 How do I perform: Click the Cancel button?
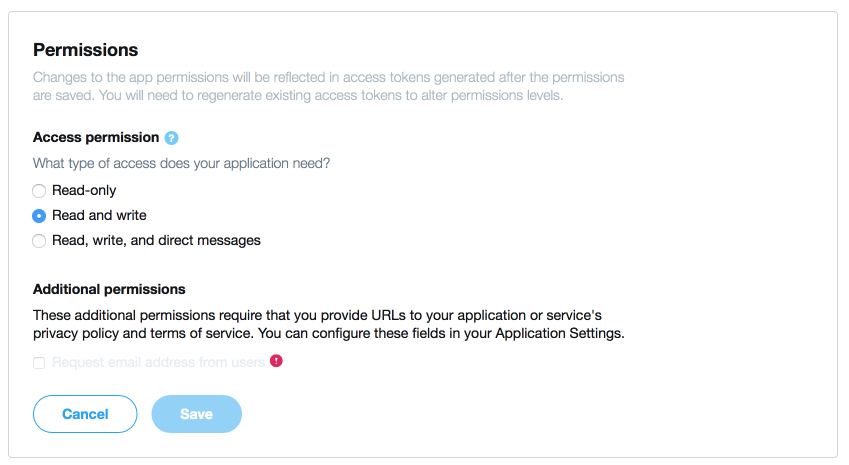(x=85, y=414)
